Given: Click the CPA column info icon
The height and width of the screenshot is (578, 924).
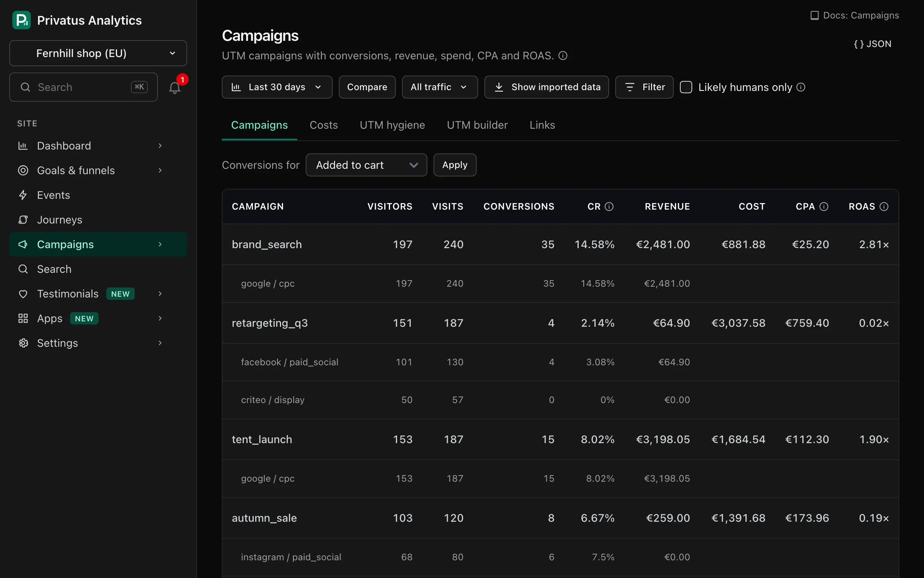Looking at the screenshot, I should tap(824, 207).
